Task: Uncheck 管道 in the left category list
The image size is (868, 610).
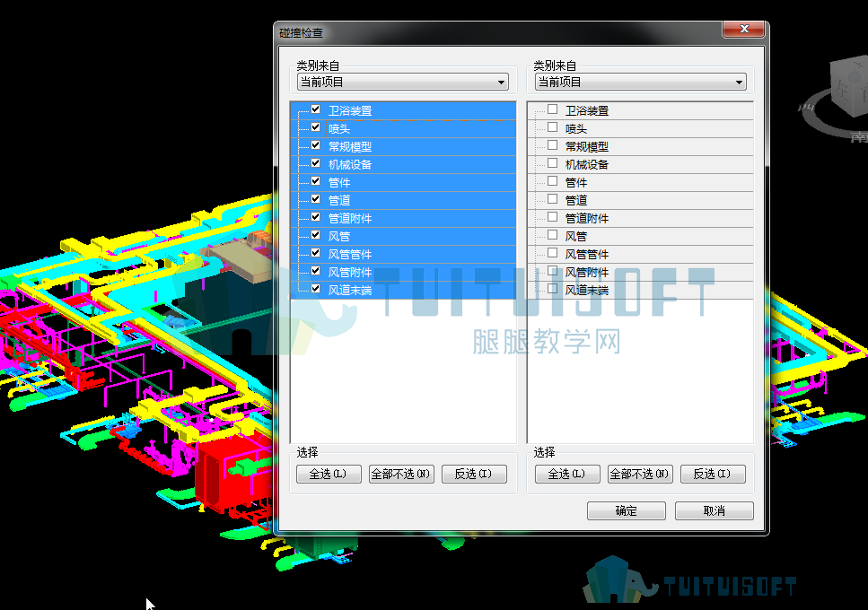Action: (x=316, y=199)
